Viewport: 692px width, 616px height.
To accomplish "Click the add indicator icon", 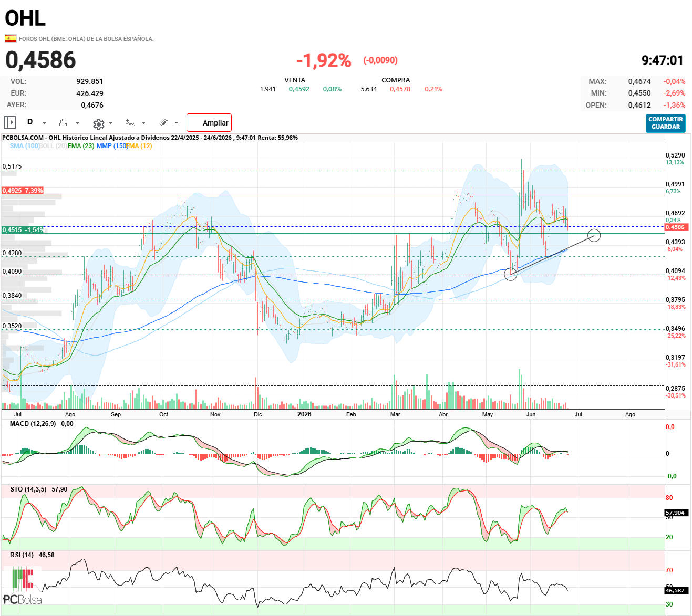I will coord(130,122).
